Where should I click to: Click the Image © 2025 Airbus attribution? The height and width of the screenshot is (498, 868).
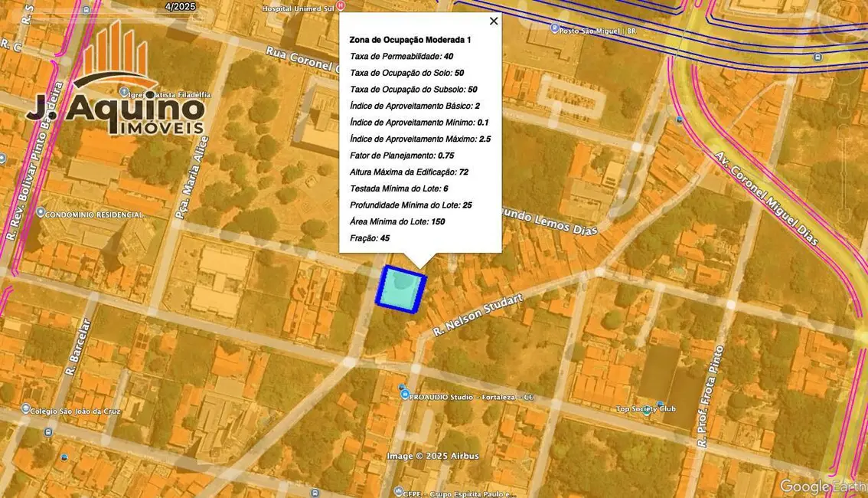[432, 456]
